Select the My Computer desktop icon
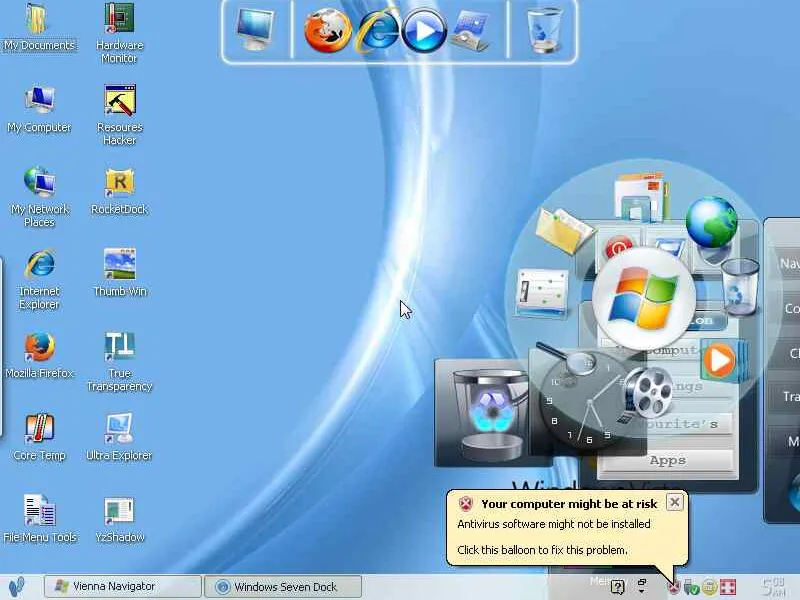 click(x=39, y=110)
